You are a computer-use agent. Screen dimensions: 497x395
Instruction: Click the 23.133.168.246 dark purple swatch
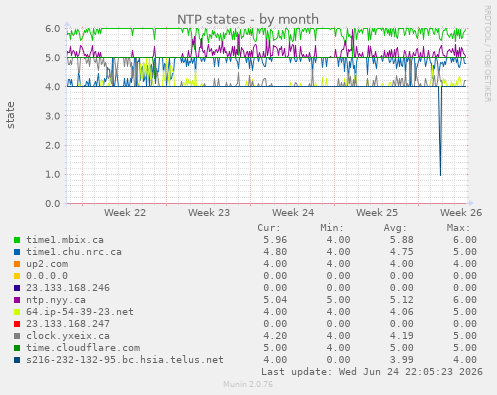pos(17,288)
